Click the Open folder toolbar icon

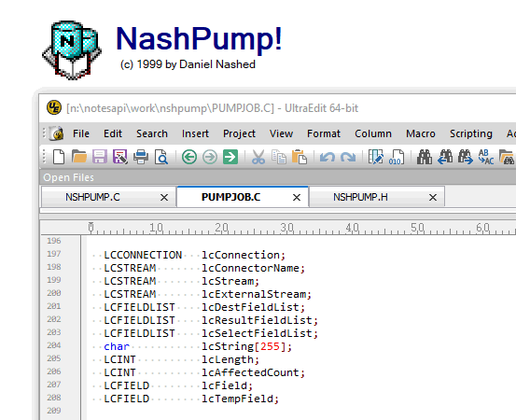click(79, 157)
